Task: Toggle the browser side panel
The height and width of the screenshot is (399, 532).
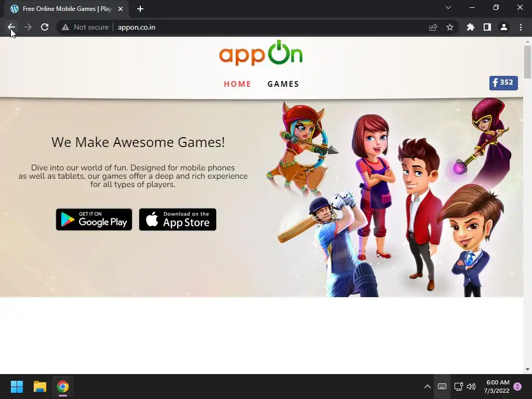Action: click(487, 27)
